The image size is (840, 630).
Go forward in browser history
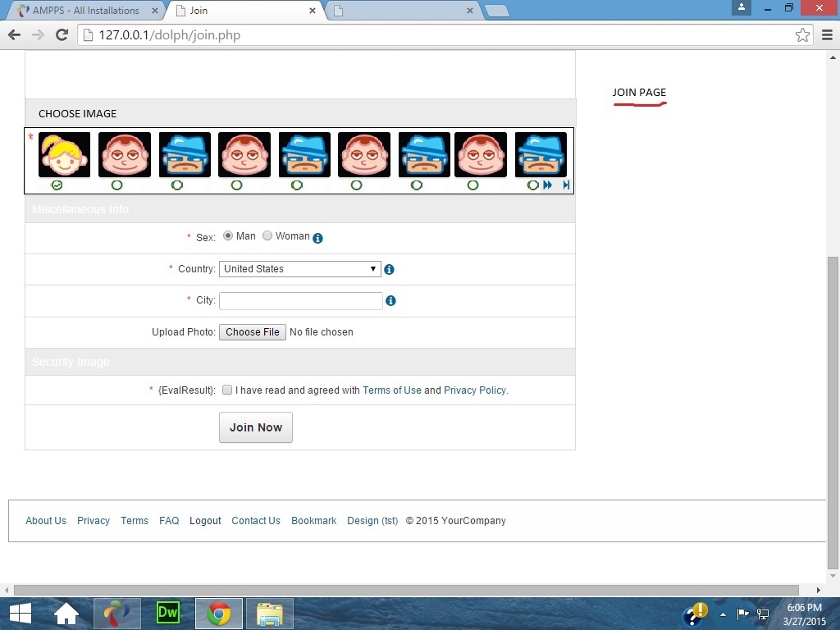click(38, 34)
